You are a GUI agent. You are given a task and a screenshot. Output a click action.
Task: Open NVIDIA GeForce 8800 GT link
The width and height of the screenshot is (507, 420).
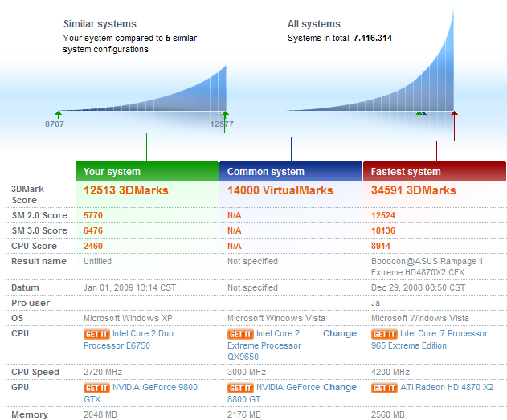click(x=274, y=393)
